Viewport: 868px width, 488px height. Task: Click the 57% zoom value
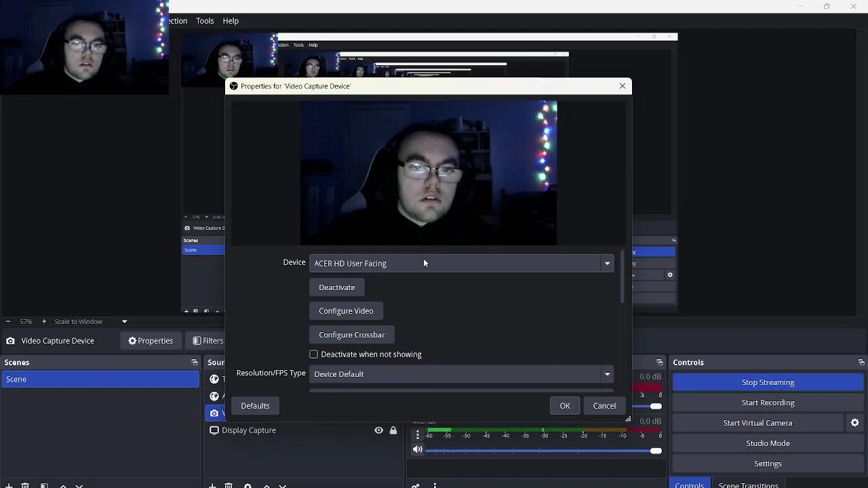pos(26,321)
